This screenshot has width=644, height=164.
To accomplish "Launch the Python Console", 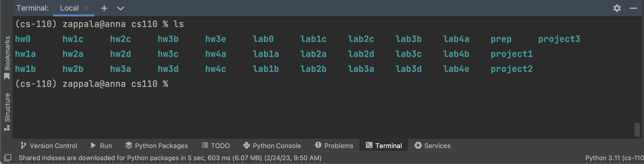I will (272, 145).
